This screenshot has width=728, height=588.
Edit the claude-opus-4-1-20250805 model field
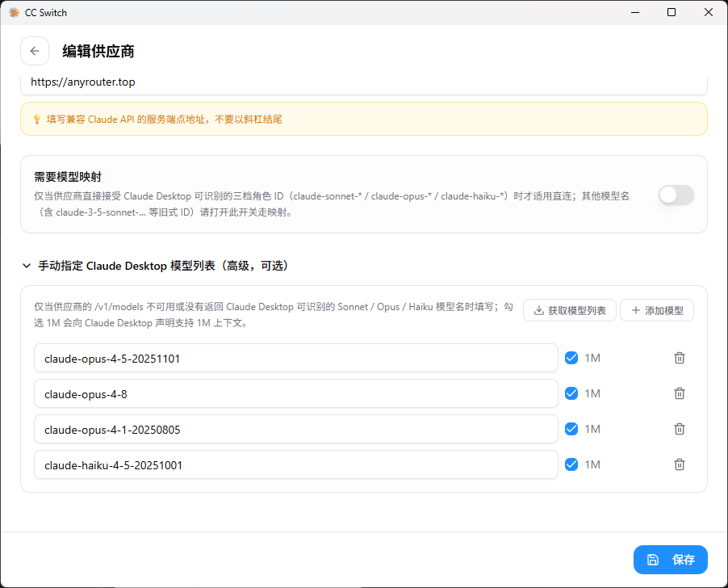click(295, 429)
